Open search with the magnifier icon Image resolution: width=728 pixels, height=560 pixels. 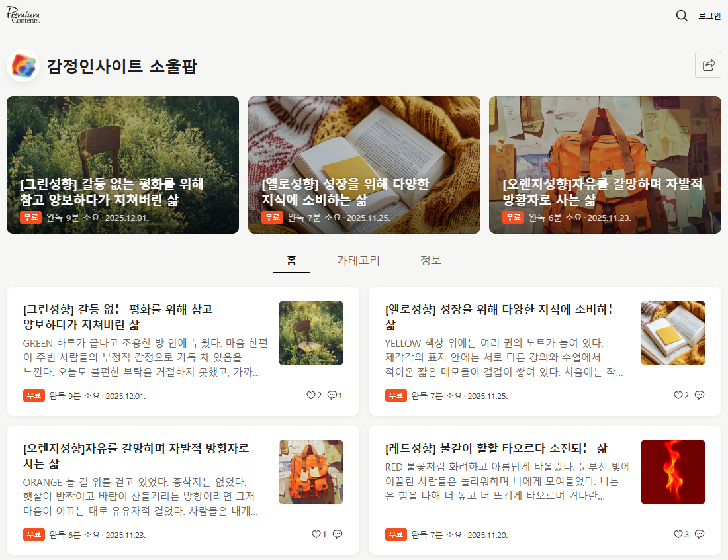[x=682, y=16]
